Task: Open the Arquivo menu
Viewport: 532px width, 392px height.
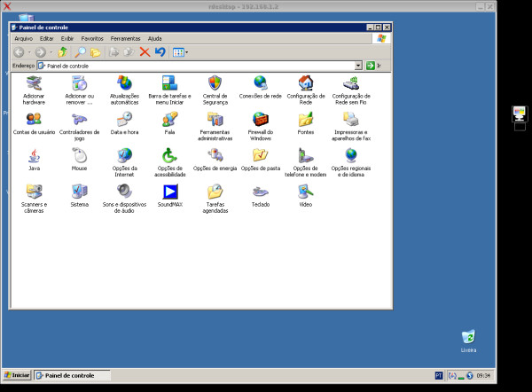Action: [23, 39]
